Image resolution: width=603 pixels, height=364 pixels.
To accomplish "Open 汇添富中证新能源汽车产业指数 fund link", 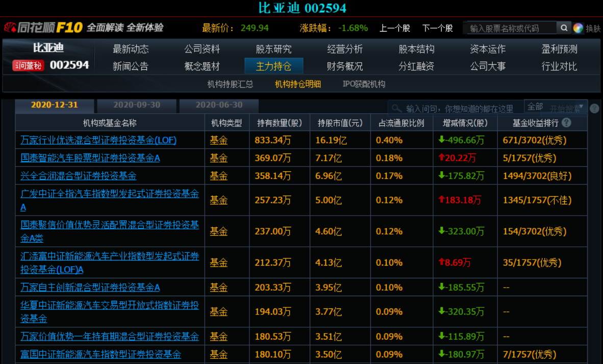I will click(109, 263).
